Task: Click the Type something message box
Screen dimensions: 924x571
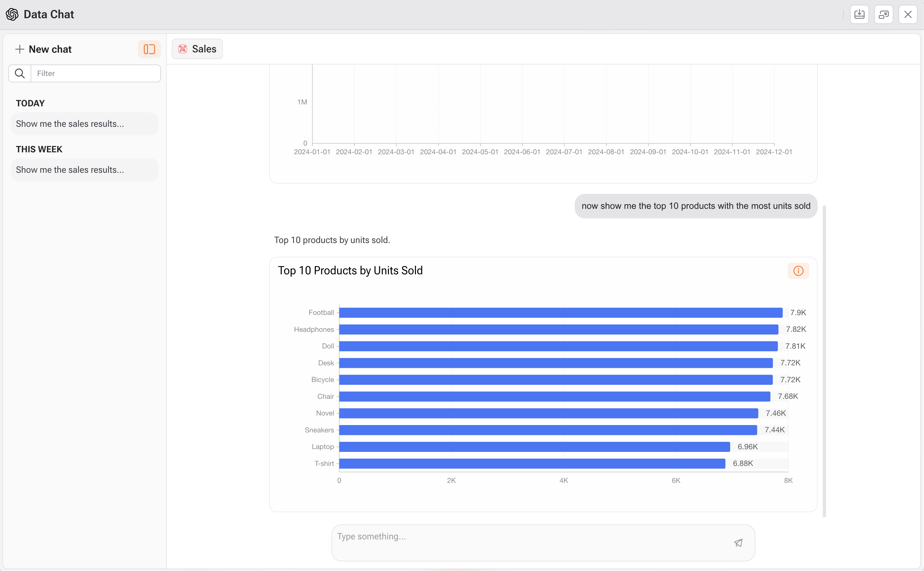Action: (x=528, y=537)
